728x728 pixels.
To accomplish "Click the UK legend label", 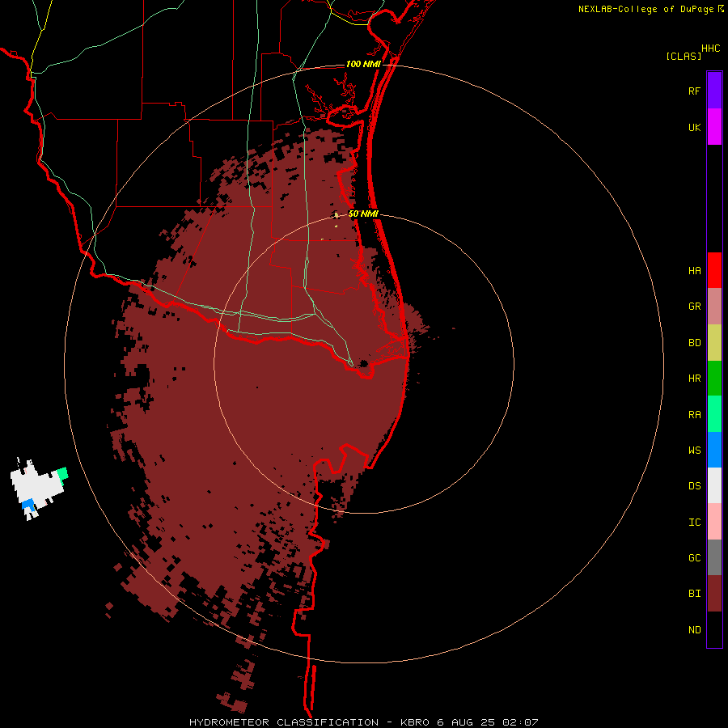I will coord(694,128).
